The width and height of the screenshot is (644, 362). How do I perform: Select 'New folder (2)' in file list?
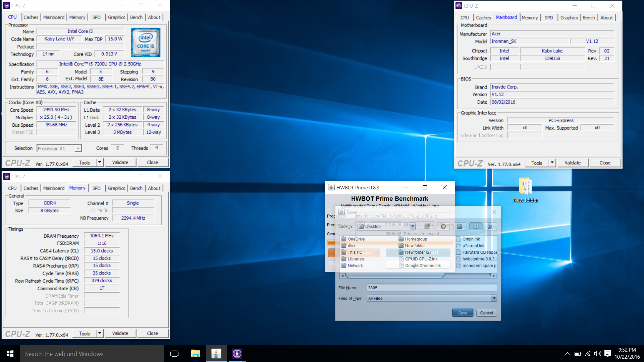point(415,252)
